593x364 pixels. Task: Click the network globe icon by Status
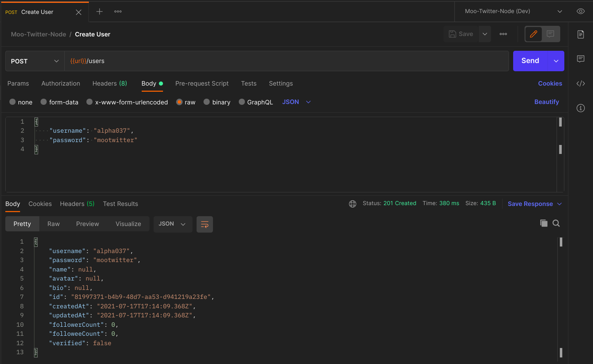tap(353, 204)
